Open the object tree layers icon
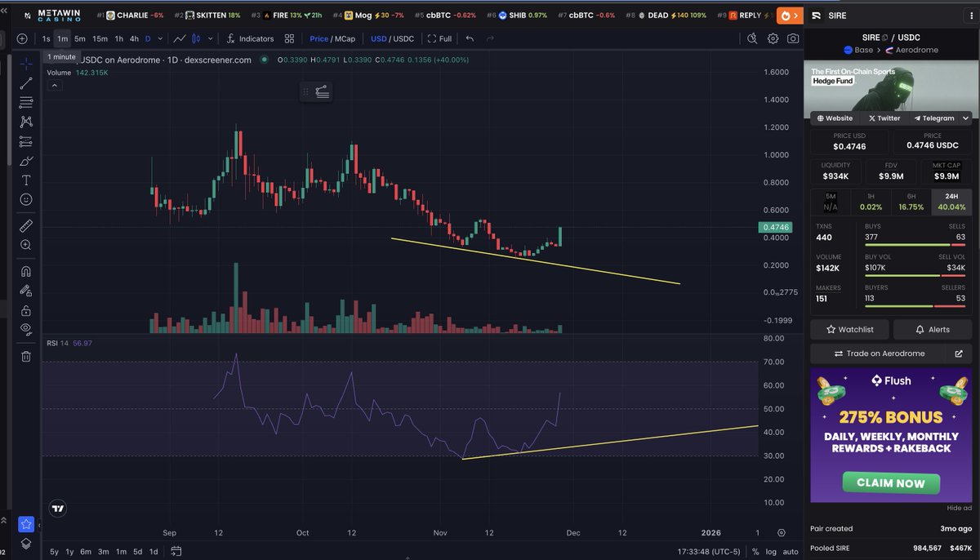This screenshot has width=980, height=560. pyautogui.click(x=26, y=544)
